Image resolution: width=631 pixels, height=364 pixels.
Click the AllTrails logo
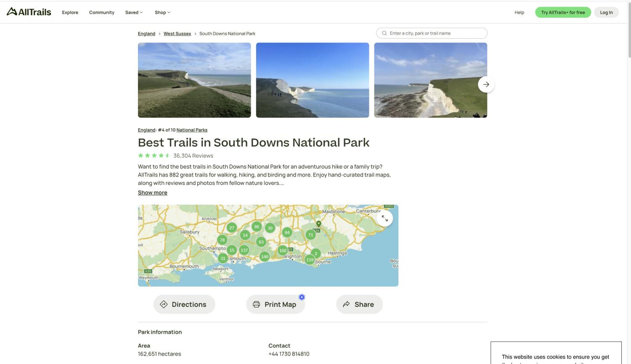pyautogui.click(x=29, y=12)
